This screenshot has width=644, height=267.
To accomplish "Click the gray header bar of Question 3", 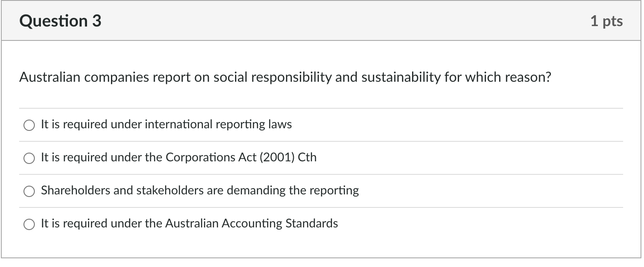I will pyautogui.click(x=322, y=20).
